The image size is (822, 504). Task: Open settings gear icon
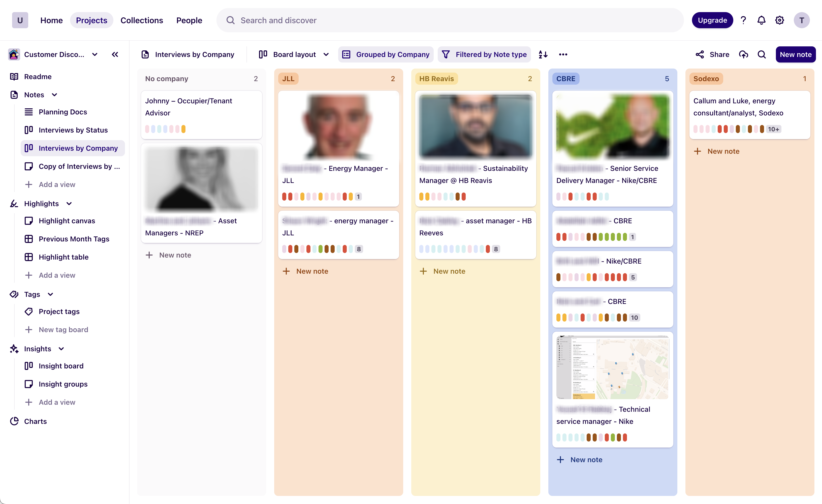tap(780, 20)
